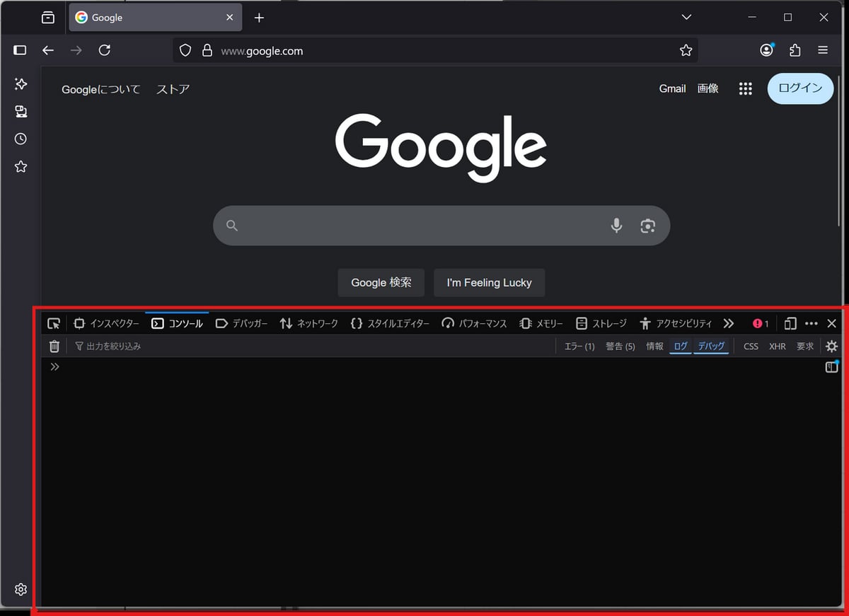
Task: Toggle responsive design mode
Action: 791,323
